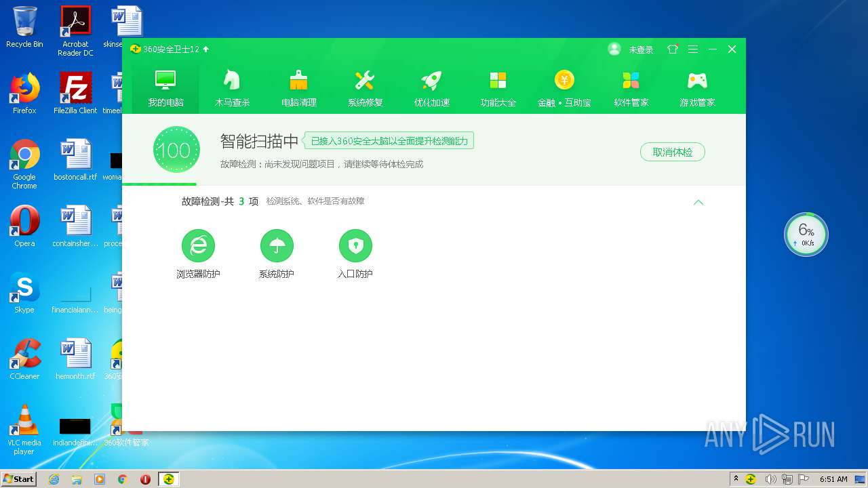Select the Recycle Bin desktop icon

(x=24, y=27)
